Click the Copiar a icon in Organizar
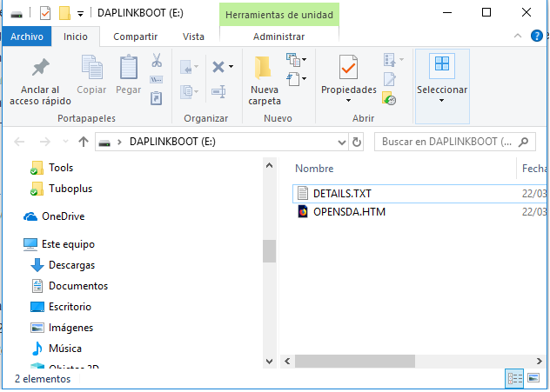Viewport: 550px width, 392px height. pos(186,92)
